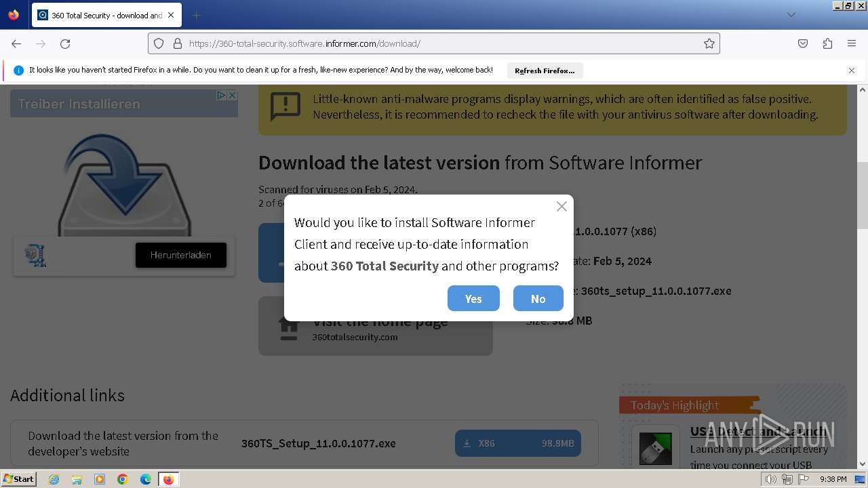Image resolution: width=868 pixels, height=488 pixels.
Task: Reload the page with the refresh icon
Action: pos(65,43)
